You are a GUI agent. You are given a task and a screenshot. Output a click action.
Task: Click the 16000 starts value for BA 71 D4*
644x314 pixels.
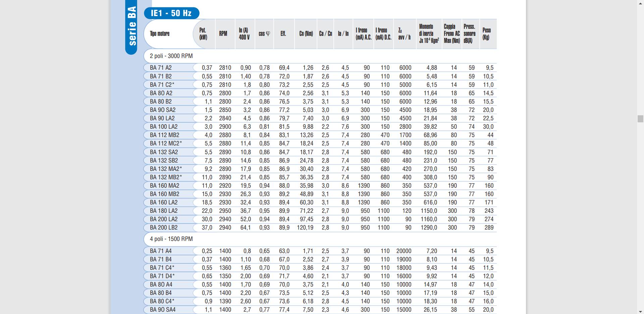[x=404, y=276]
